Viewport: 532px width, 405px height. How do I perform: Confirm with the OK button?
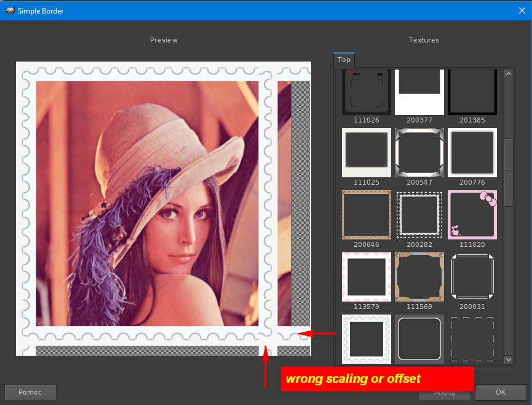[501, 392]
